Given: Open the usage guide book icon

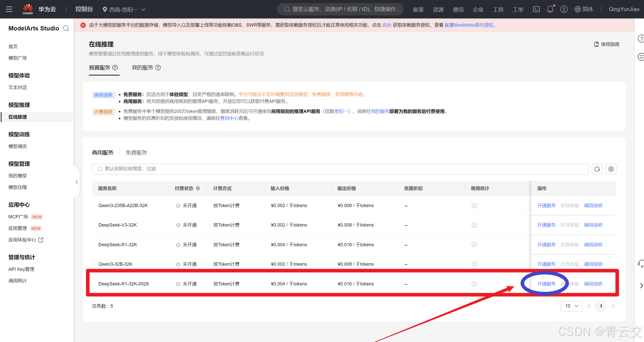Looking at the screenshot, I should [x=596, y=44].
